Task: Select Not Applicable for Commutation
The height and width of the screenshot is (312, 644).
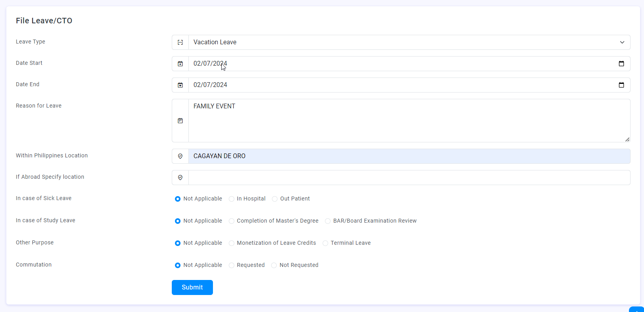Action: 178,265
